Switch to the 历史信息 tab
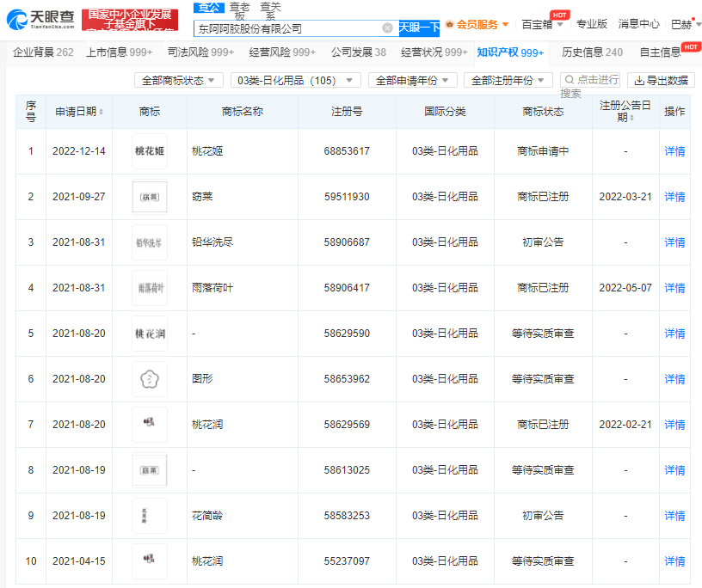The height and width of the screenshot is (588, 702). pyautogui.click(x=592, y=52)
